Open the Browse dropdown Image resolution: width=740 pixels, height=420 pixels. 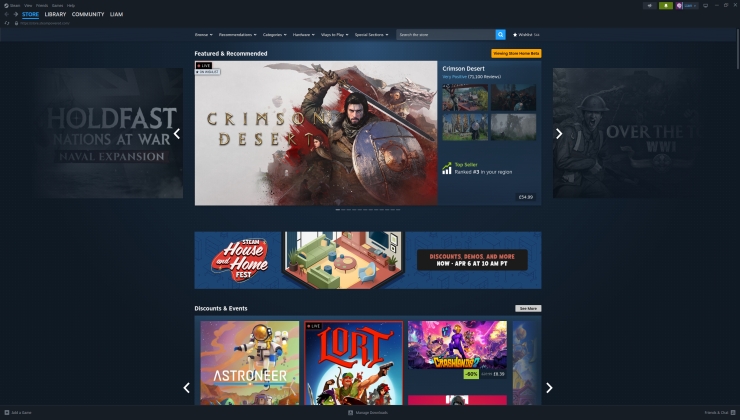pyautogui.click(x=203, y=34)
